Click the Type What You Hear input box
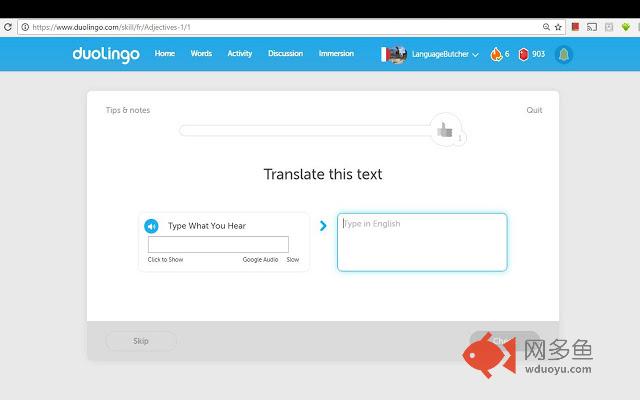The image size is (640, 400). (218, 244)
